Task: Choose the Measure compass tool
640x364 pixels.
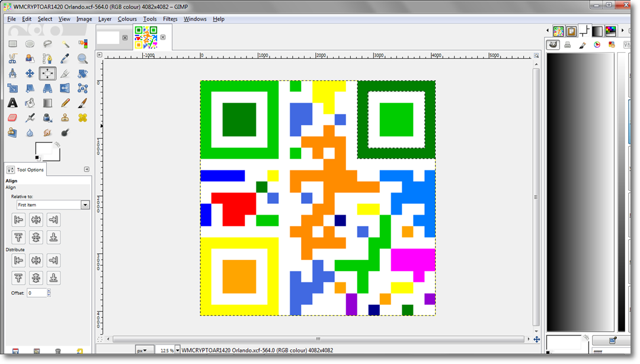Action: (x=12, y=73)
